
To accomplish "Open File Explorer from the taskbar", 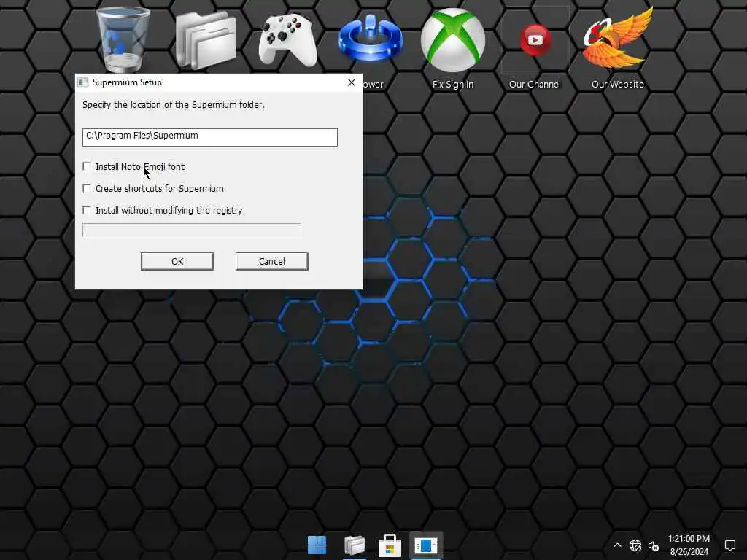I will click(355, 545).
